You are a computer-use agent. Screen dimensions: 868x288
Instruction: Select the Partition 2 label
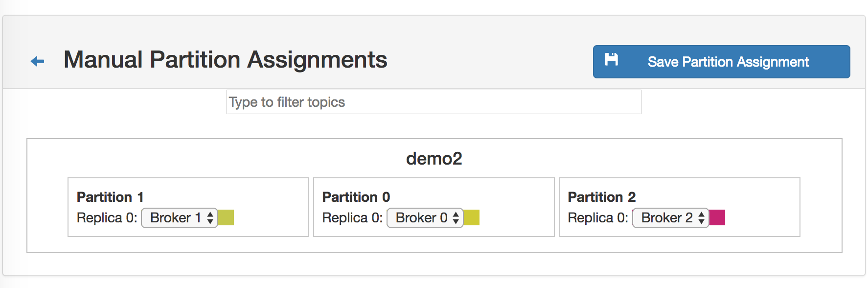click(601, 197)
